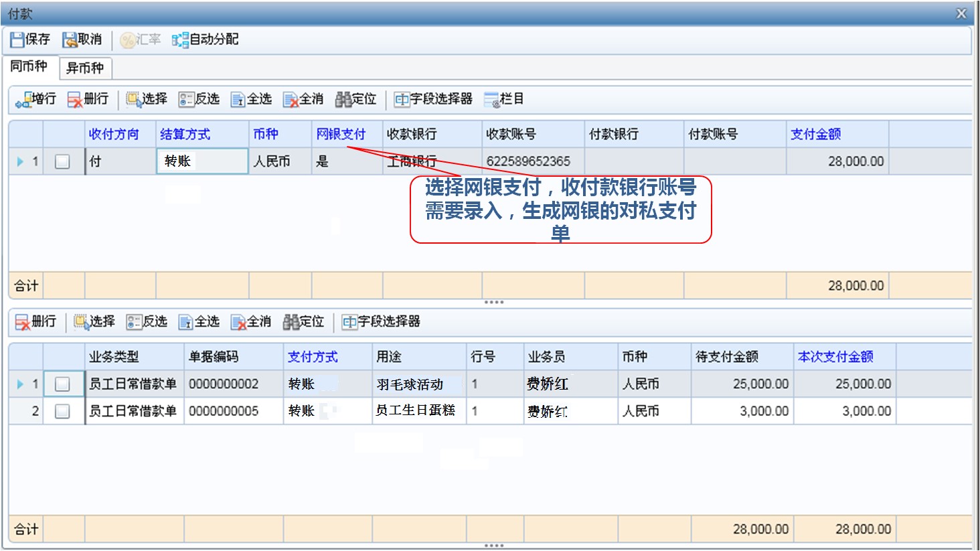
Task: Open 字段选择器 in upper toolbar
Action: click(x=402, y=100)
